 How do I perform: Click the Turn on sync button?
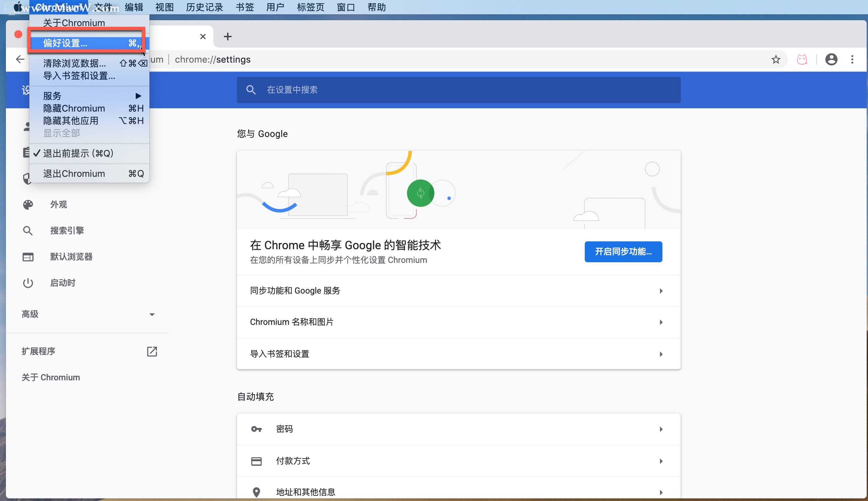pos(623,251)
